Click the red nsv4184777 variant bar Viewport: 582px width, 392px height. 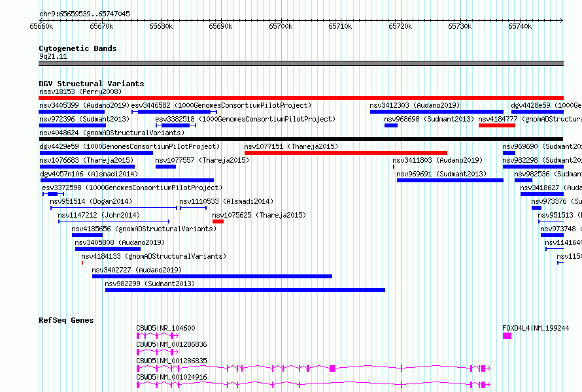point(496,125)
